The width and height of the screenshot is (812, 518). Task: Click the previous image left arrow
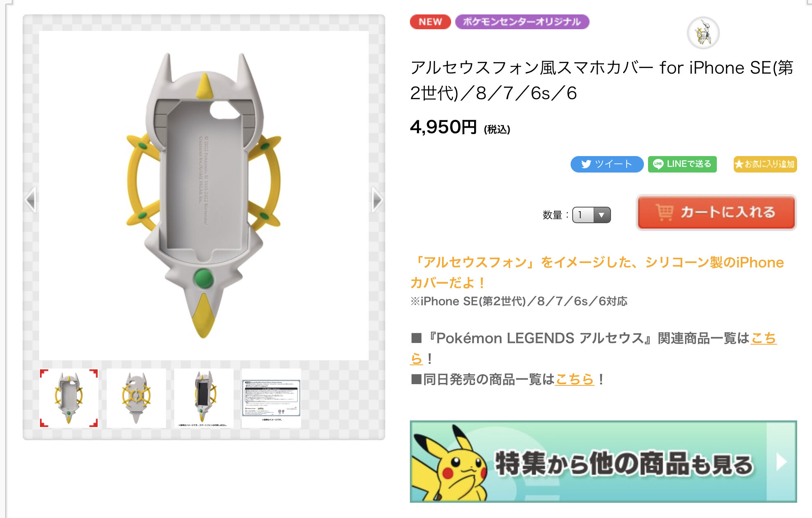(x=31, y=200)
